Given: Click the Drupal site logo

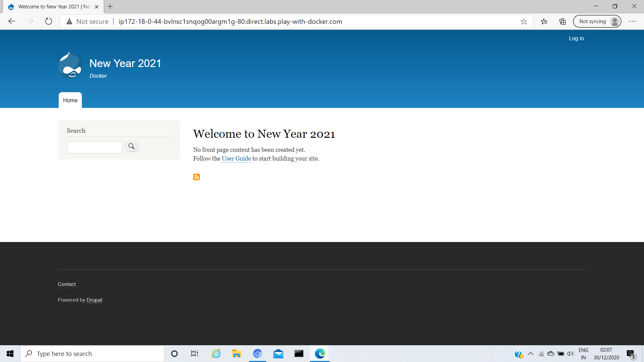Looking at the screenshot, I should pos(69,65).
